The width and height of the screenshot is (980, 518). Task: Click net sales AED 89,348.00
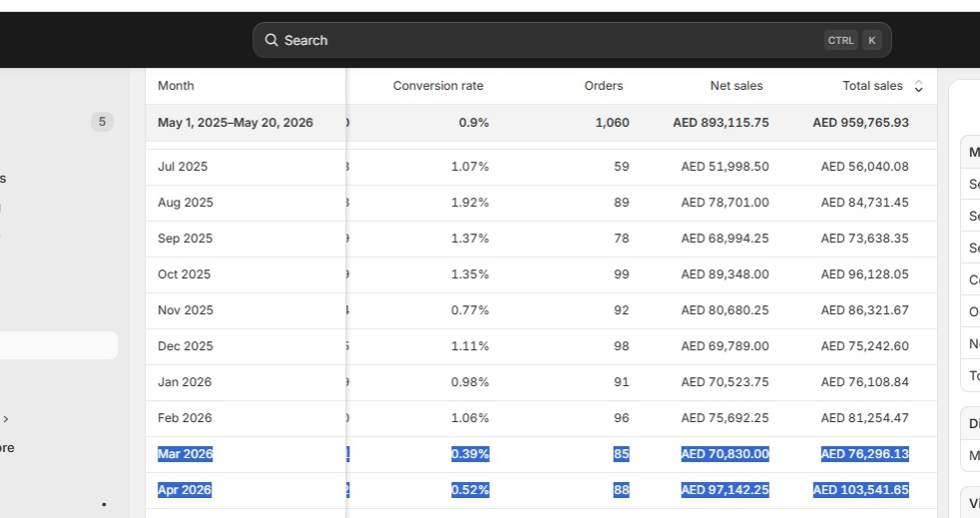725,274
